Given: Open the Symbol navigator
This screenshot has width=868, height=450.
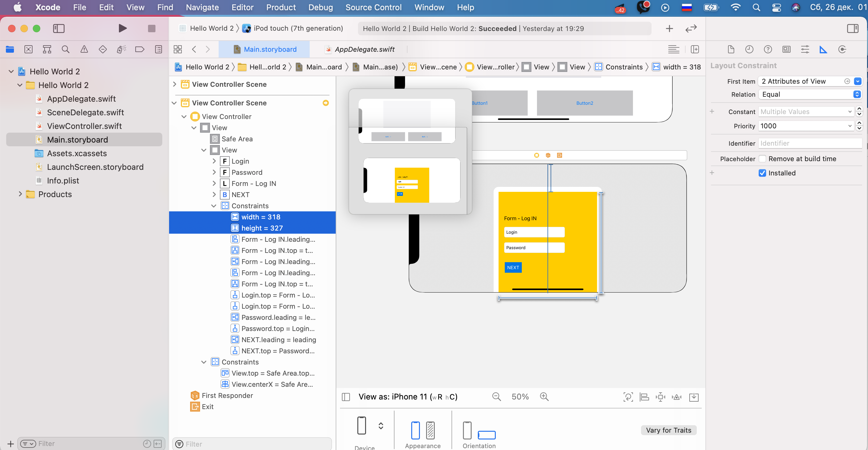Looking at the screenshot, I should click(47, 50).
